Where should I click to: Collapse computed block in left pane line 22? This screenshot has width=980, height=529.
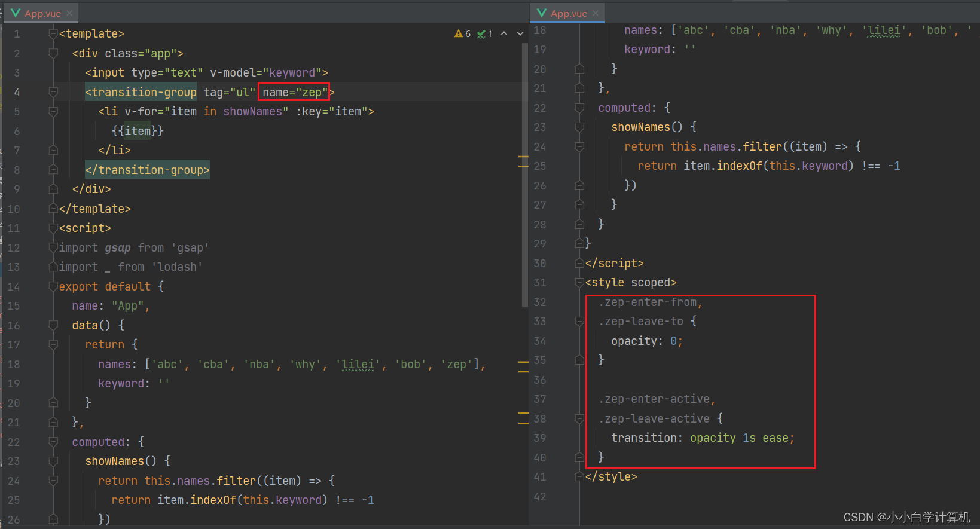click(x=53, y=442)
